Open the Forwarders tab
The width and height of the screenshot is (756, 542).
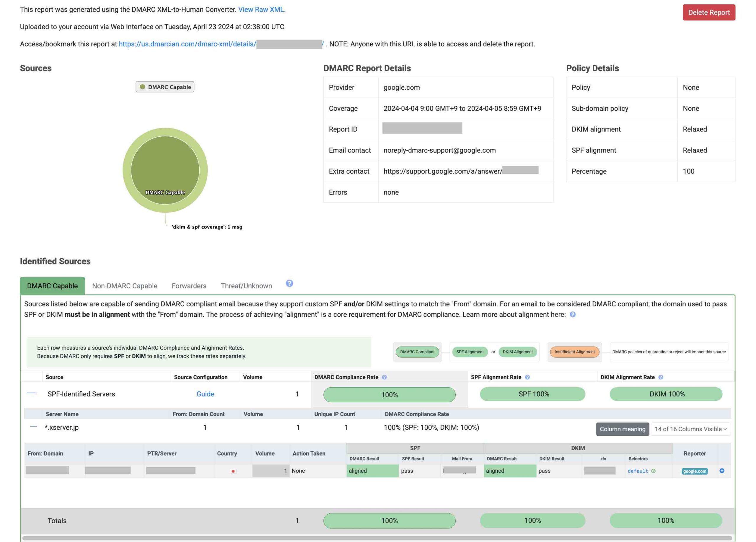[x=189, y=286]
